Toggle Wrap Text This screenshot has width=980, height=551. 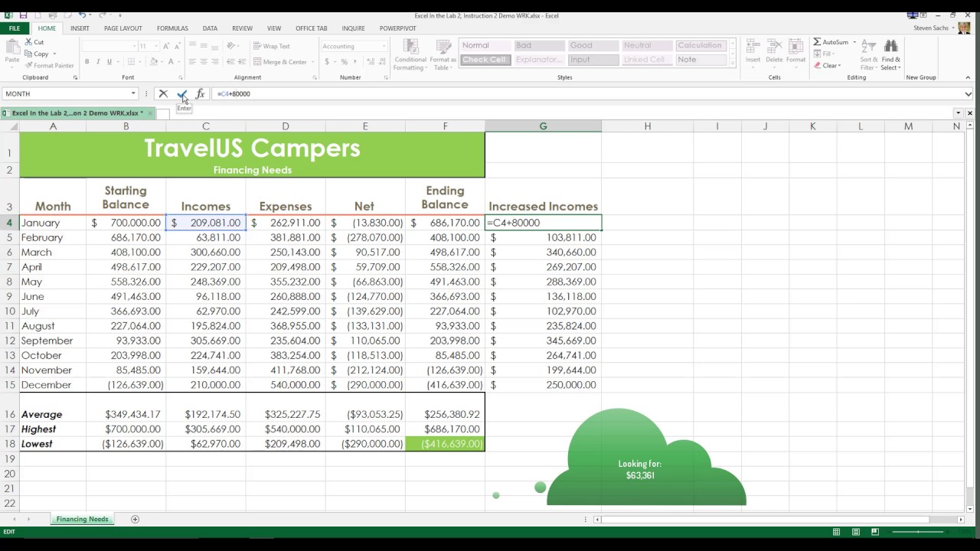pyautogui.click(x=271, y=46)
